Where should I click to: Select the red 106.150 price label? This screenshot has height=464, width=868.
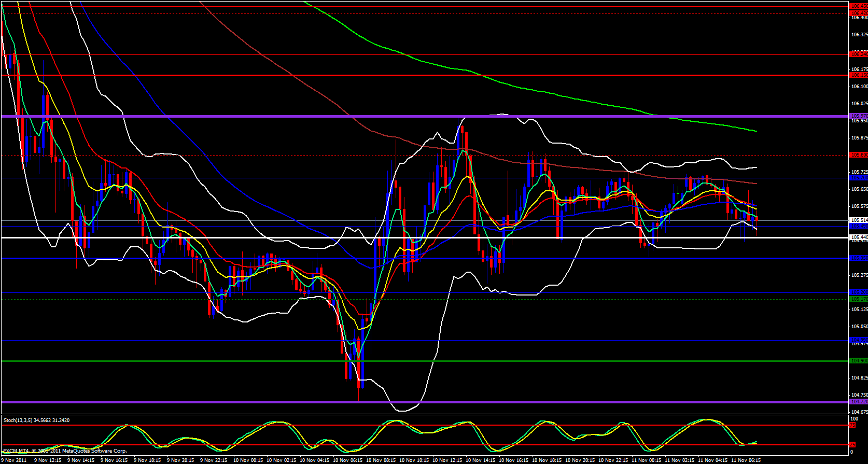(x=859, y=75)
